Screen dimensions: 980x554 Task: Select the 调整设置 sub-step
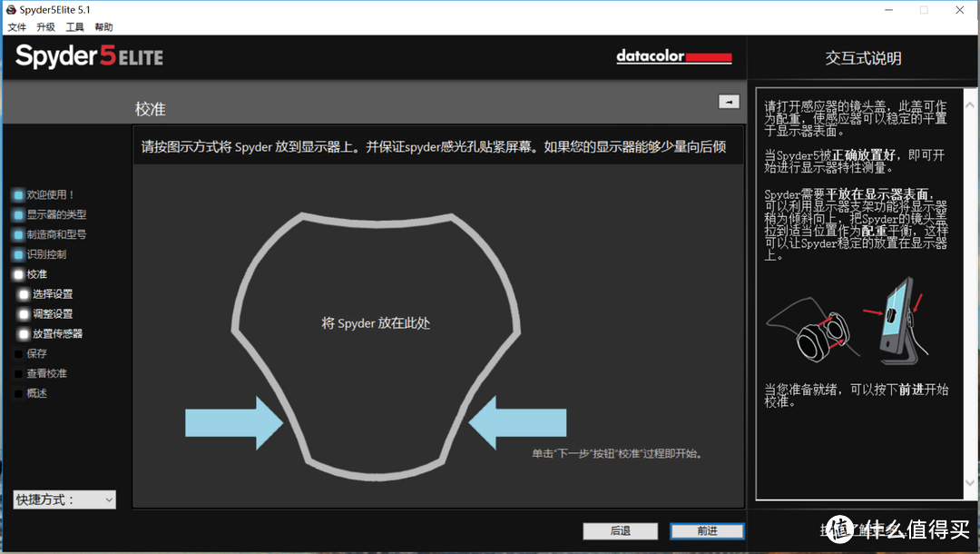pos(46,314)
